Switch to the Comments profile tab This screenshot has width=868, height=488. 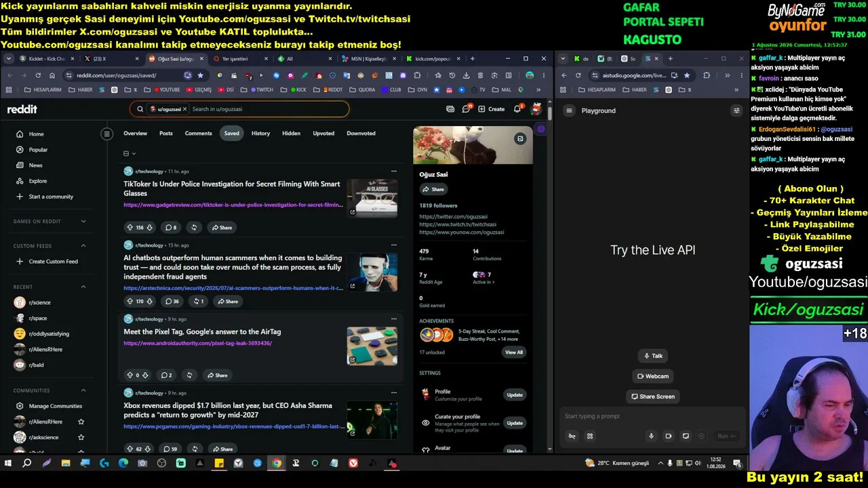point(199,134)
